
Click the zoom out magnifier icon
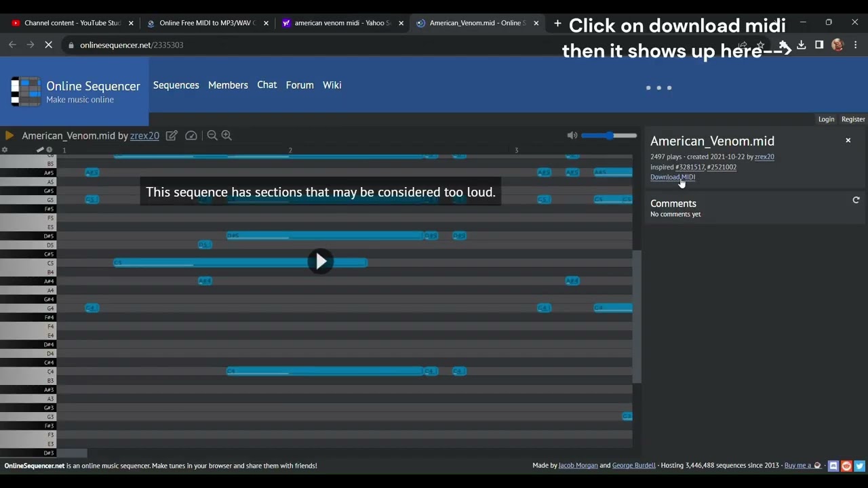(212, 136)
